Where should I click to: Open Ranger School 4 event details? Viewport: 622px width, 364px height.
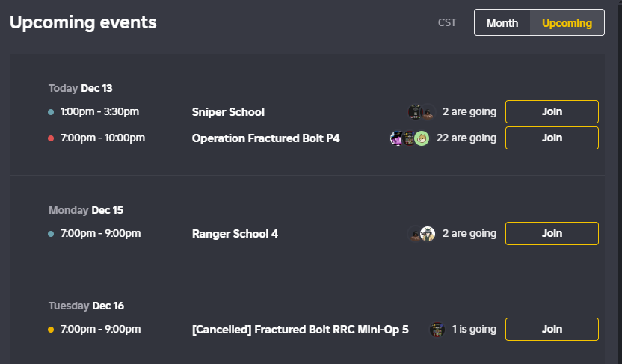point(235,234)
